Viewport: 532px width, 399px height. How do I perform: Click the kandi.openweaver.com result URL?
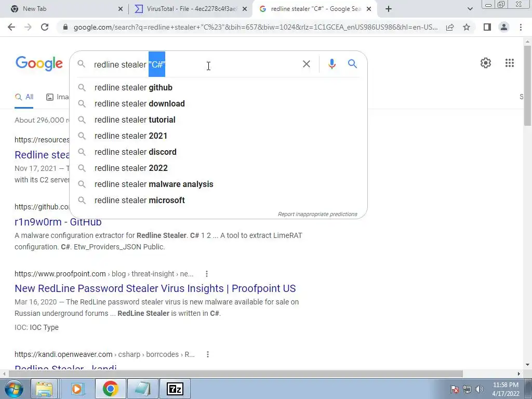click(104, 354)
